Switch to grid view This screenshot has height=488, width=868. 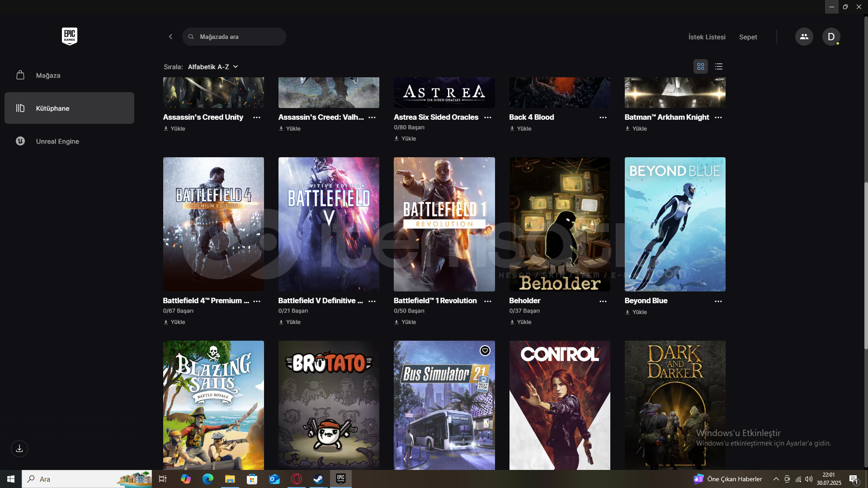[701, 66]
